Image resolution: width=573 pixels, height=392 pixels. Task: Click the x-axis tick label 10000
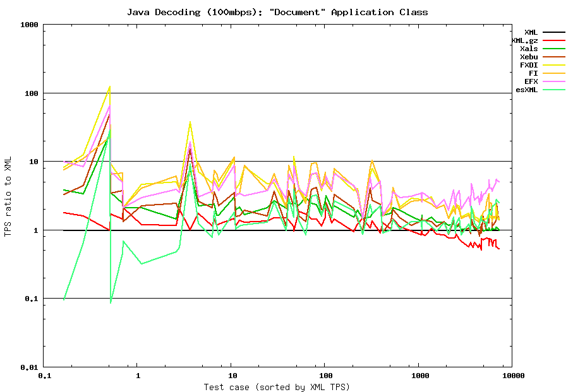tap(513, 376)
